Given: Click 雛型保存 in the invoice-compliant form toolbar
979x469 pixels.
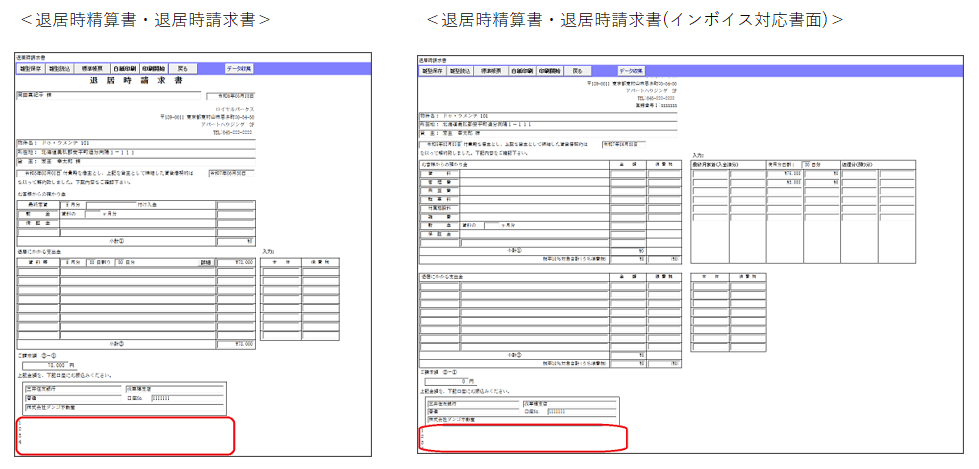Looking at the screenshot, I should 432,72.
